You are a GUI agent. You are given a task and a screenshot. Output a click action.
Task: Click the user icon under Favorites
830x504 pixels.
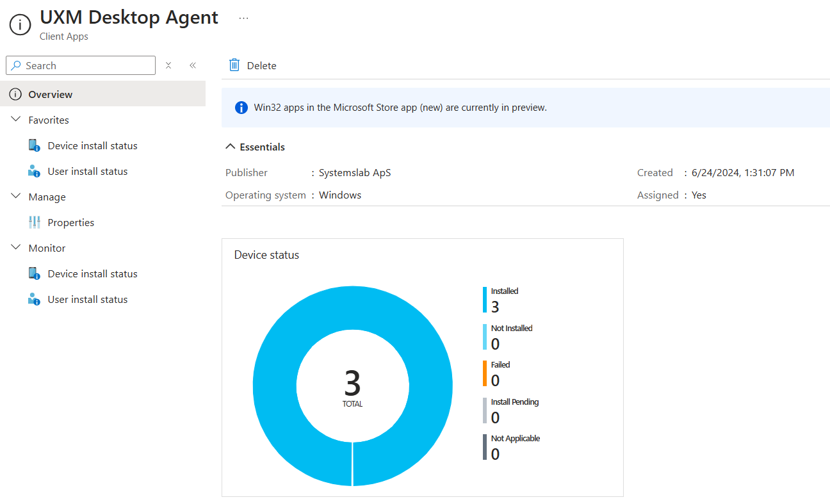tap(35, 171)
